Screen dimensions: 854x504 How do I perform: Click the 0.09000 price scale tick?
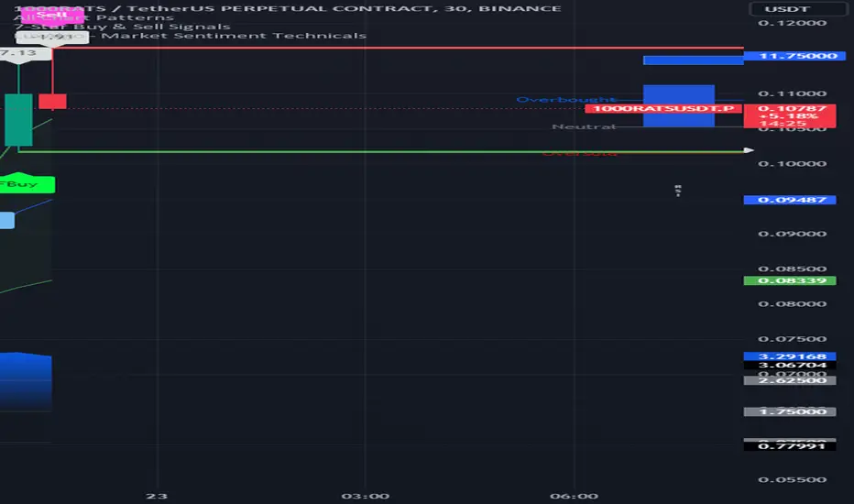pos(792,234)
